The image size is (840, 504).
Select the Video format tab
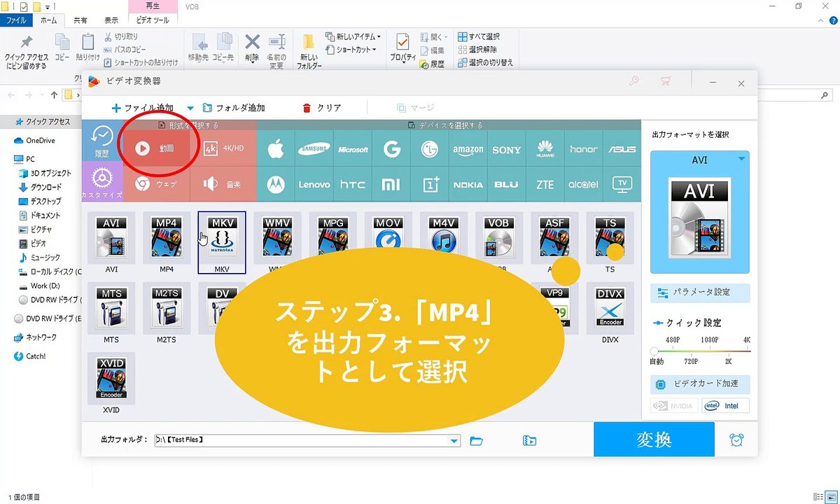click(x=157, y=148)
